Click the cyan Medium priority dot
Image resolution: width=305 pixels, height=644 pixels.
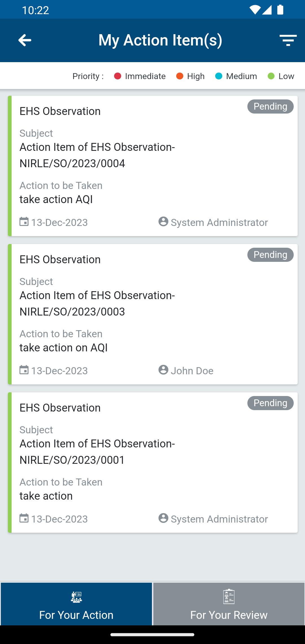pos(219,76)
